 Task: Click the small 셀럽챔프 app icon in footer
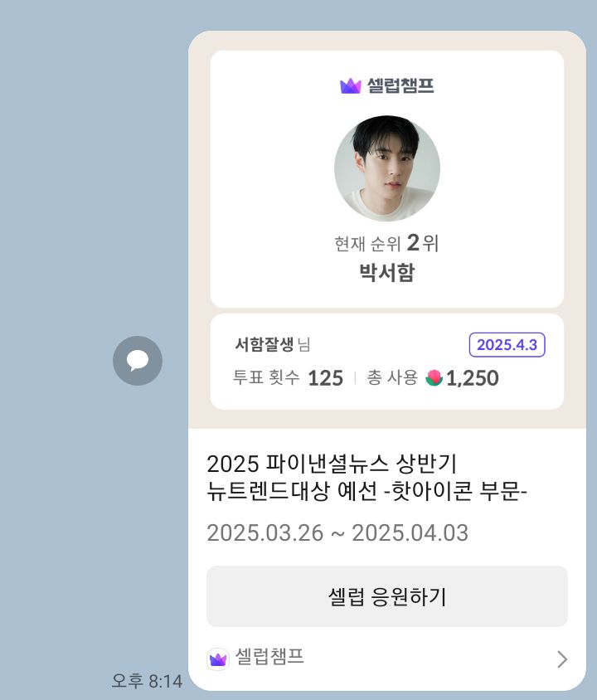(x=218, y=659)
